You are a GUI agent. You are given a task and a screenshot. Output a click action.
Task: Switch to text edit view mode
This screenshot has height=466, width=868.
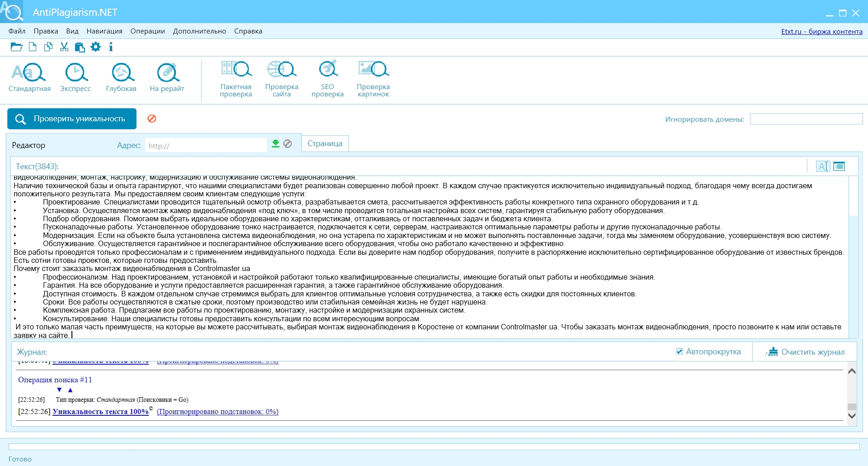823,166
